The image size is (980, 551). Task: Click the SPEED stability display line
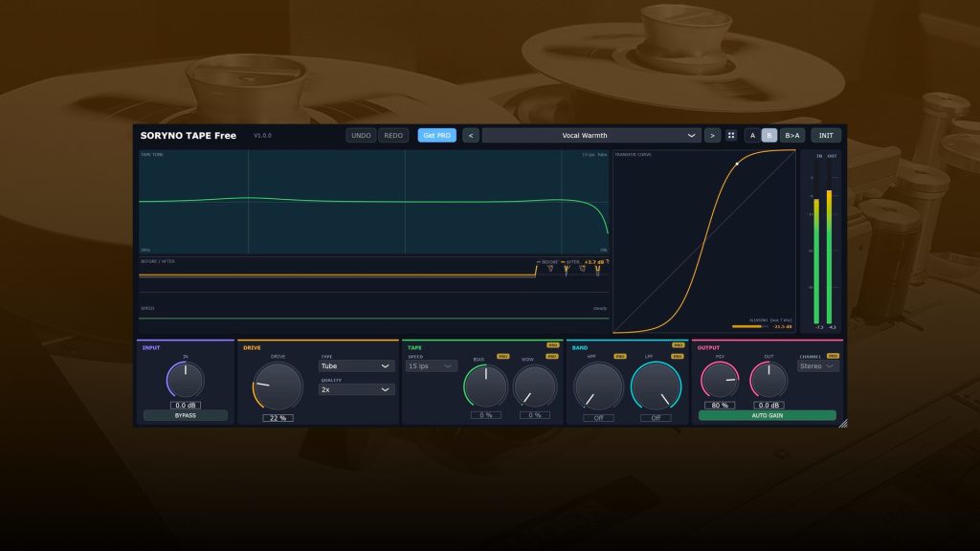click(374, 318)
